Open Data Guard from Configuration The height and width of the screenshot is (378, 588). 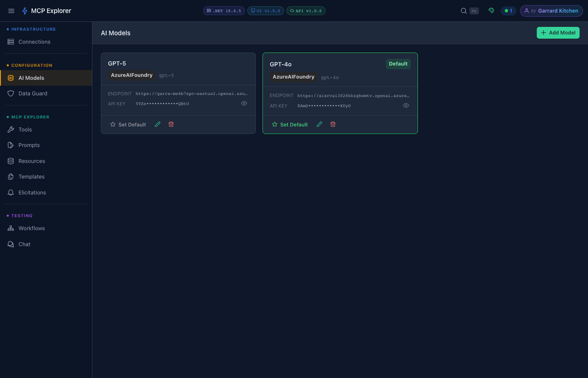tap(33, 93)
